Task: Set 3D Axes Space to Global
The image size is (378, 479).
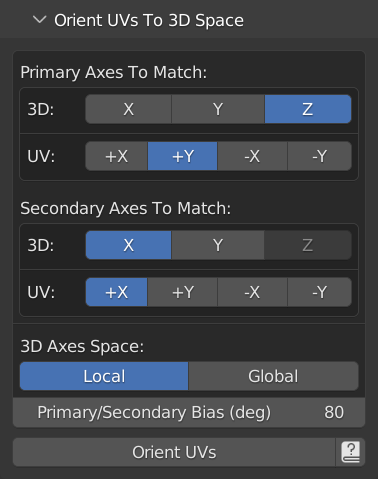Action: coord(274,376)
